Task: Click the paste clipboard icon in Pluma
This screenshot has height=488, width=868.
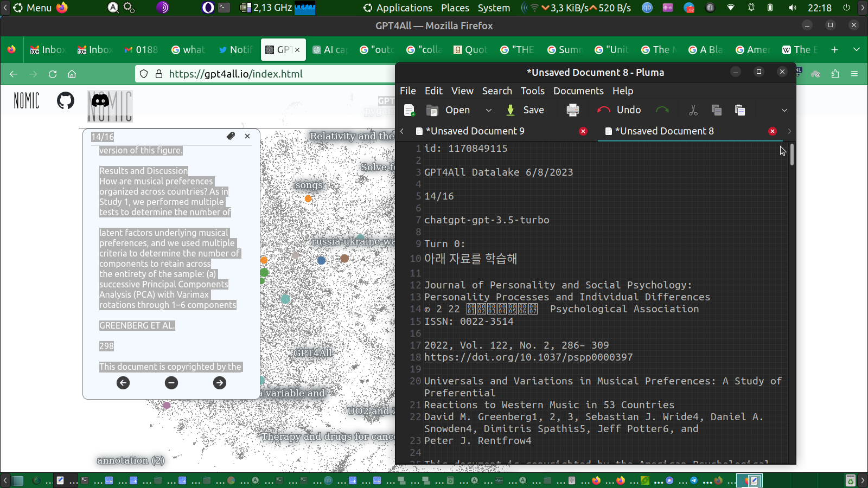Action: tap(739, 110)
